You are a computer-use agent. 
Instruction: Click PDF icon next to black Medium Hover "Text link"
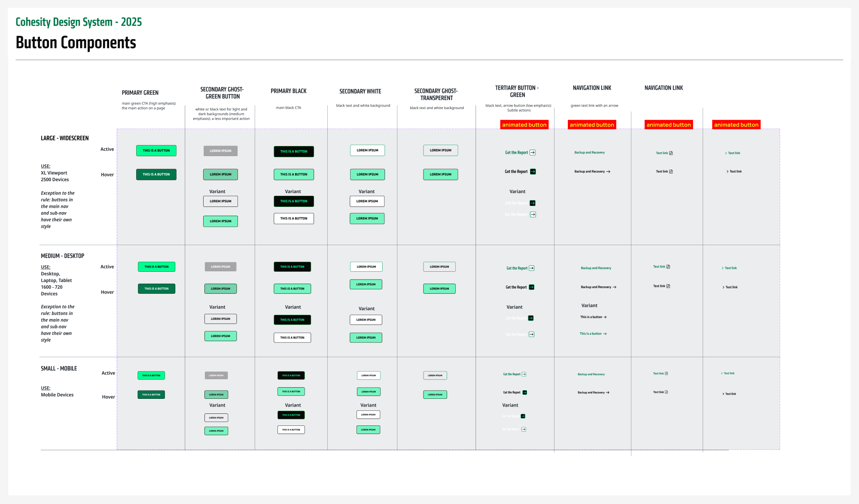tap(668, 286)
